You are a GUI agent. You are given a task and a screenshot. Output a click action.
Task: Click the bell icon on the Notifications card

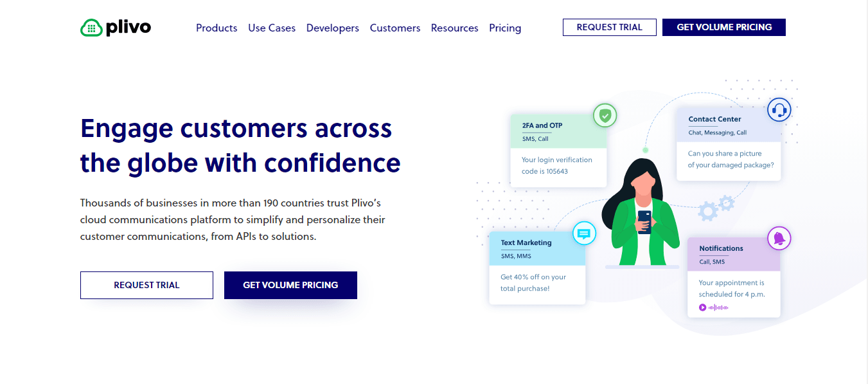(779, 238)
